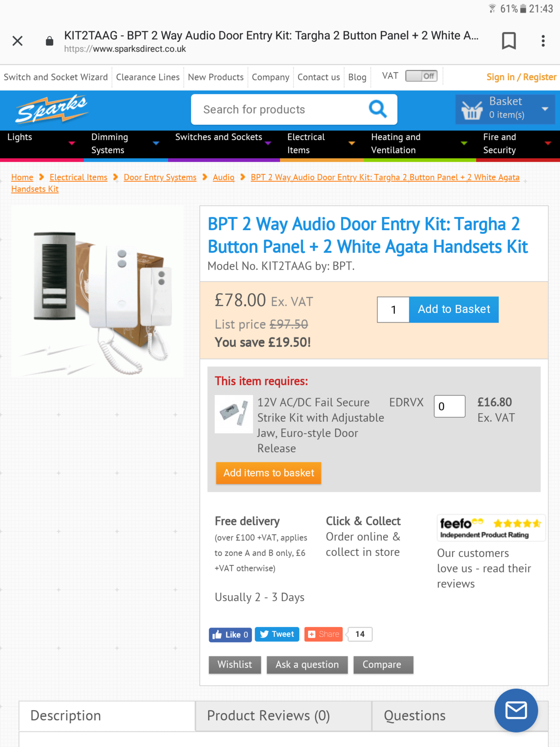This screenshot has height=747, width=560.
Task: Click orange Add items to basket button
Action: coord(269,473)
